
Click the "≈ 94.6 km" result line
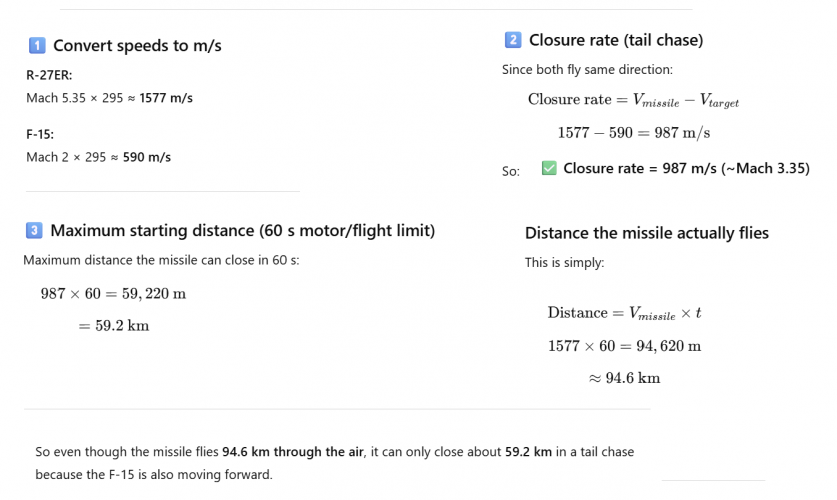pyautogui.click(x=624, y=378)
